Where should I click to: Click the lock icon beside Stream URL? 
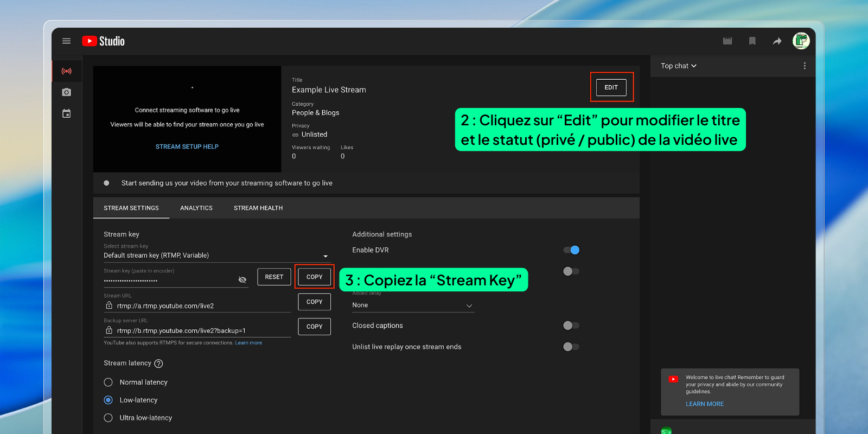point(109,305)
